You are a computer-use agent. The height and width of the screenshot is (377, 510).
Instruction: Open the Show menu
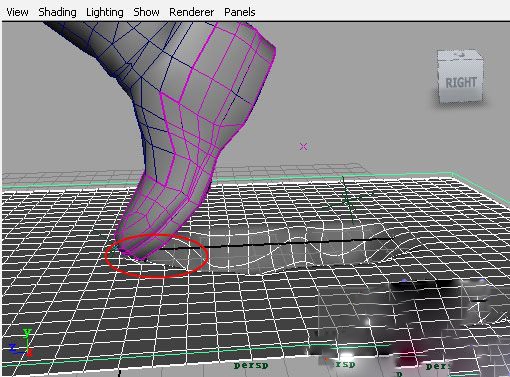click(x=146, y=12)
